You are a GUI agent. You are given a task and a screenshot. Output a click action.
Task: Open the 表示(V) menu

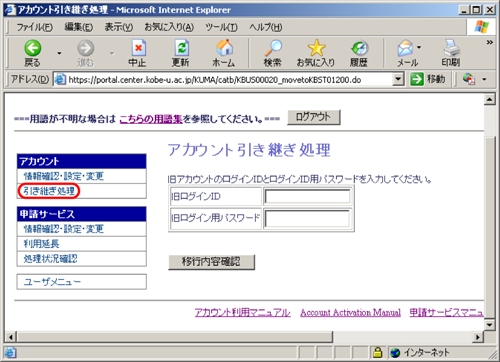(x=119, y=27)
